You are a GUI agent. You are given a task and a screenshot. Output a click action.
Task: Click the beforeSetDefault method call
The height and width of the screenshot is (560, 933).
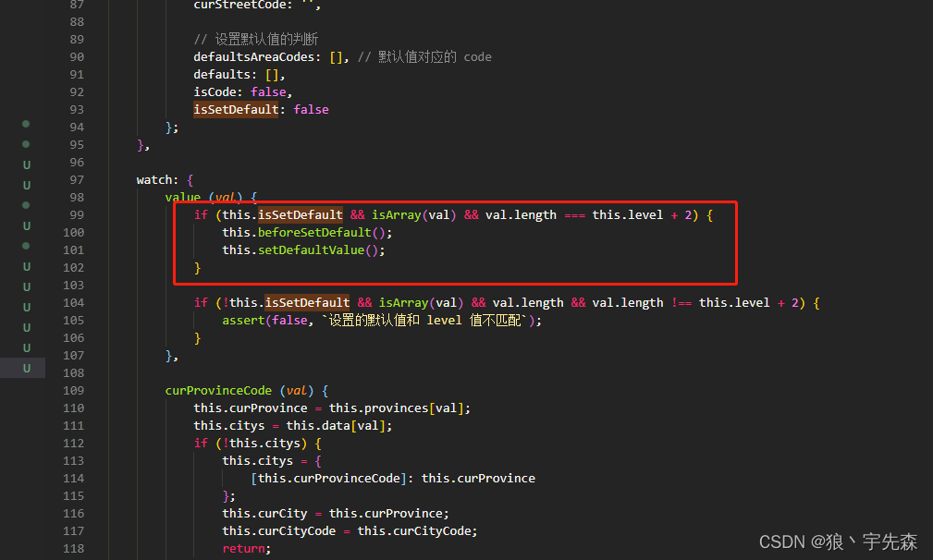click(314, 233)
